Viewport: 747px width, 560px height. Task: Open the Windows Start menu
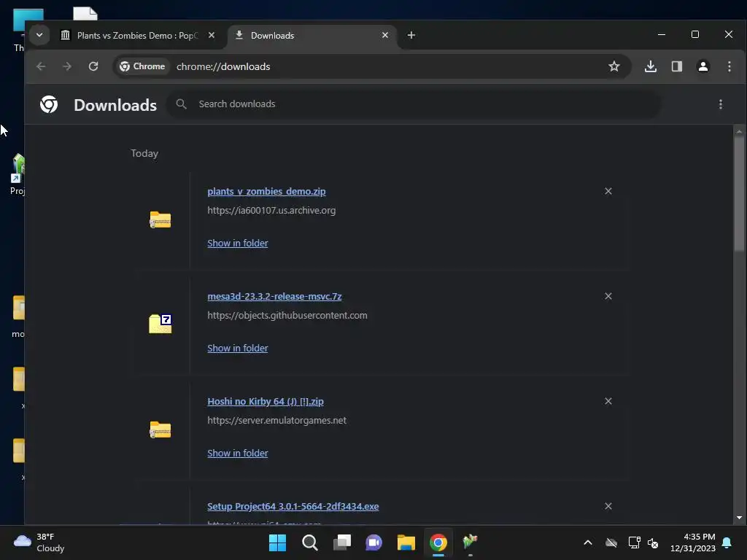[277, 542]
